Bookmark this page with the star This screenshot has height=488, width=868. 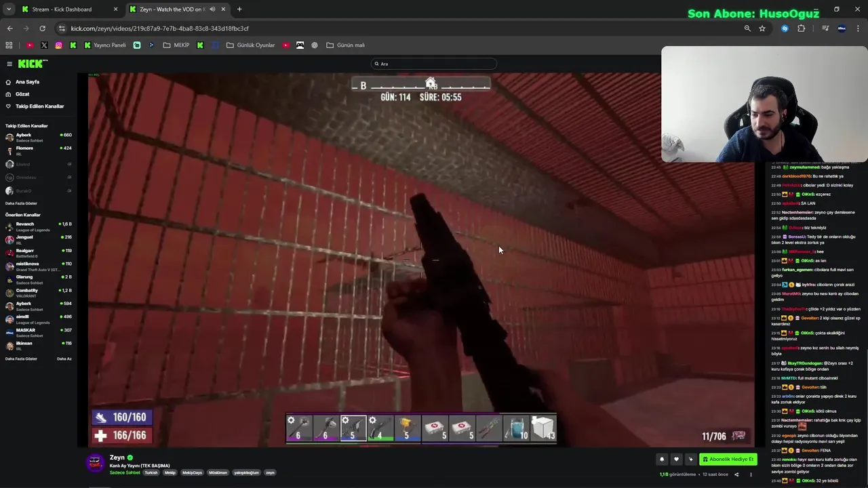(x=762, y=28)
